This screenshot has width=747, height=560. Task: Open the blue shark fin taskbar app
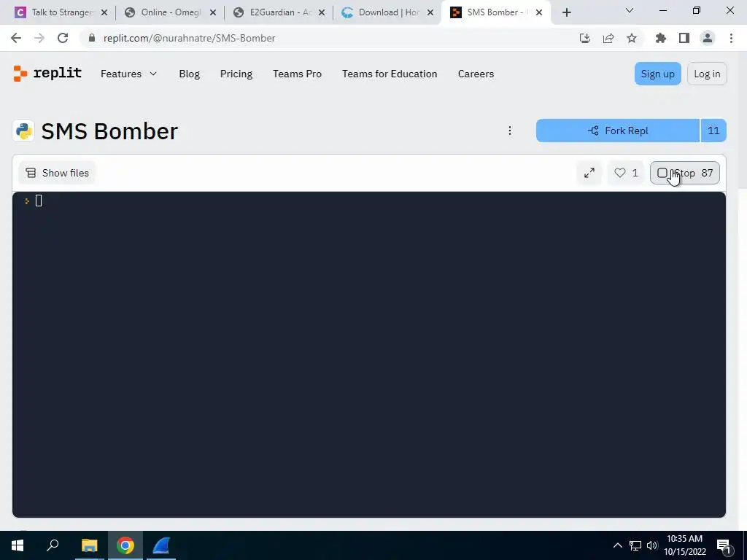coord(161,545)
